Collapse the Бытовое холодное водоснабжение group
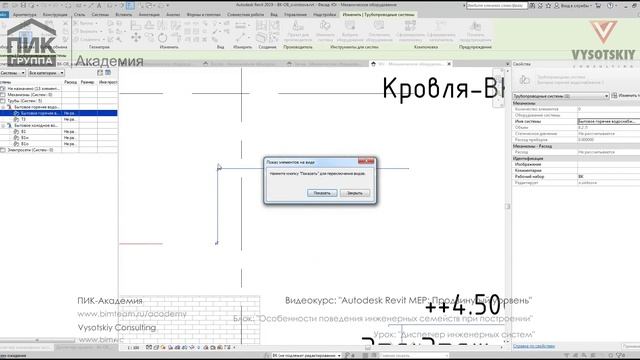This screenshot has width=640, height=360. coord(3,125)
